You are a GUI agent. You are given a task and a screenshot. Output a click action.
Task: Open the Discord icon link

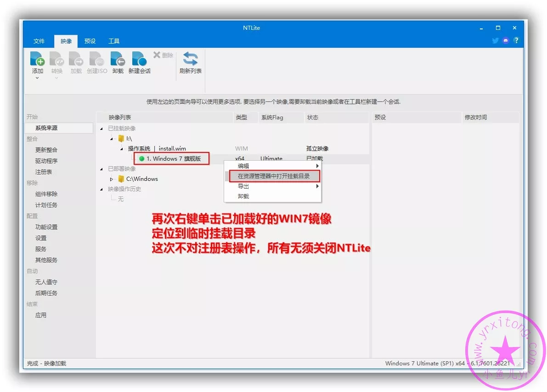(x=506, y=40)
